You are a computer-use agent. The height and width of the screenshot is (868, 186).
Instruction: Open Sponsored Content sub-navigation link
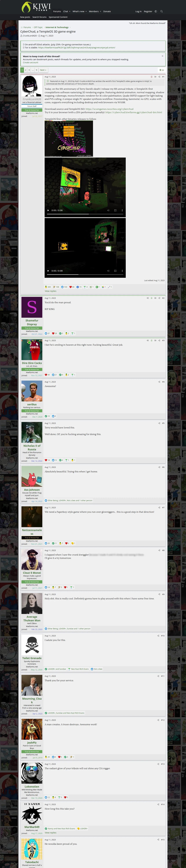[58, 17]
